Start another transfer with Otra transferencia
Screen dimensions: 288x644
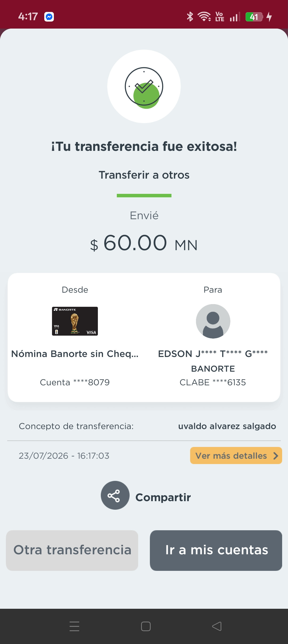coord(72,550)
